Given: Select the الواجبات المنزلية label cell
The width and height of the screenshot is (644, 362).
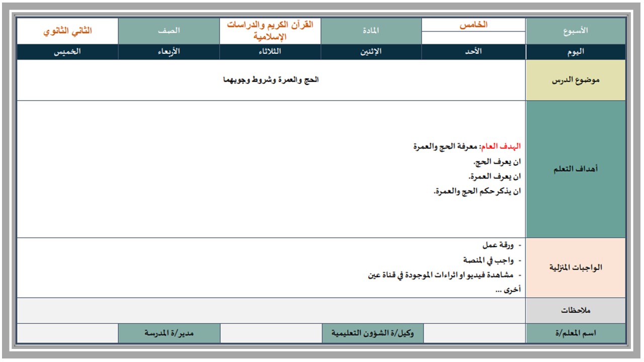Looking at the screenshot, I should [576, 267].
